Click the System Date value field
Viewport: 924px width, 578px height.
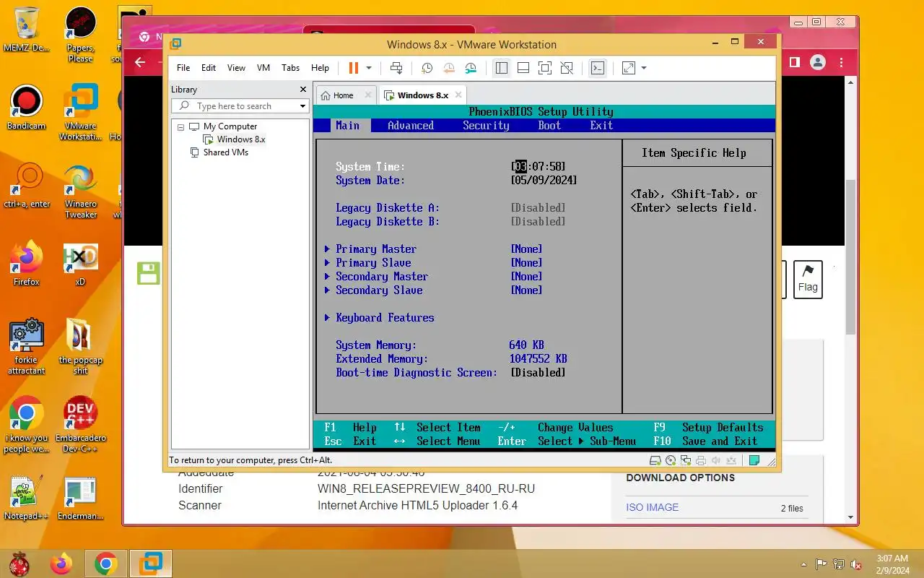(544, 181)
